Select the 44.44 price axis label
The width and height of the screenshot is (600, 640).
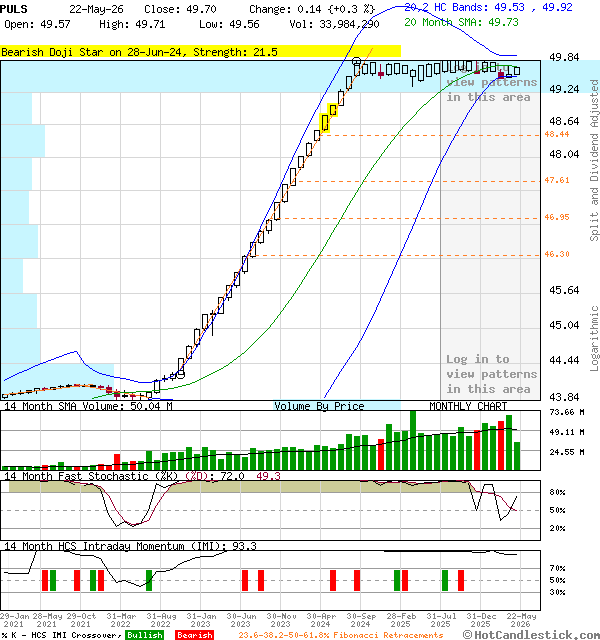point(564,360)
